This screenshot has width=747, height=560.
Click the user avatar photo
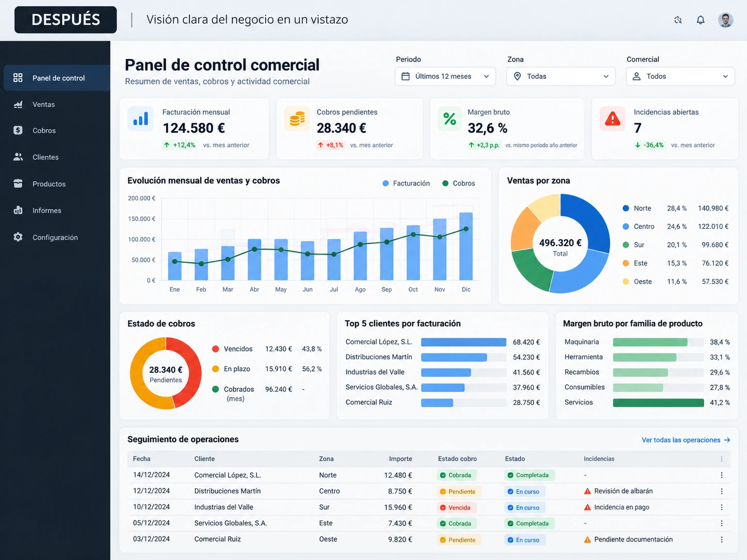pyautogui.click(x=725, y=20)
